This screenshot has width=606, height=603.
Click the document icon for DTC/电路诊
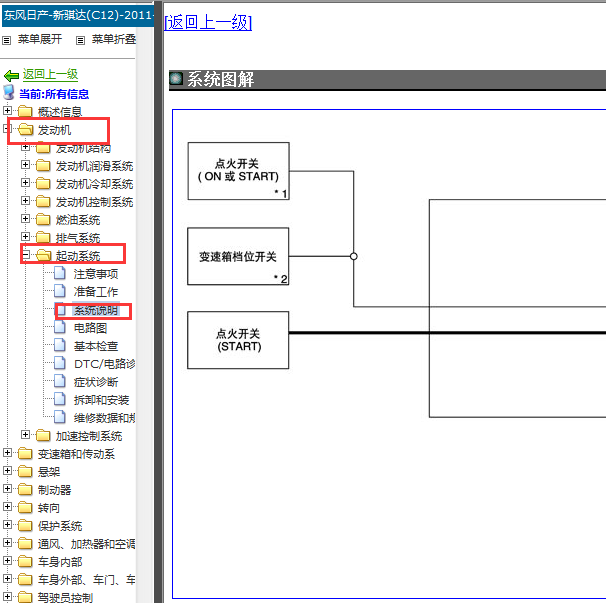coord(60,363)
